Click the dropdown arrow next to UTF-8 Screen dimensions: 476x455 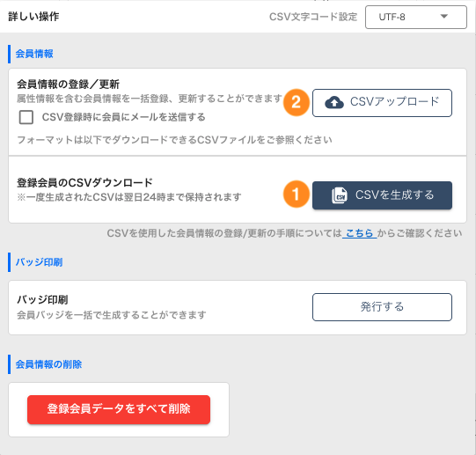[x=444, y=17]
